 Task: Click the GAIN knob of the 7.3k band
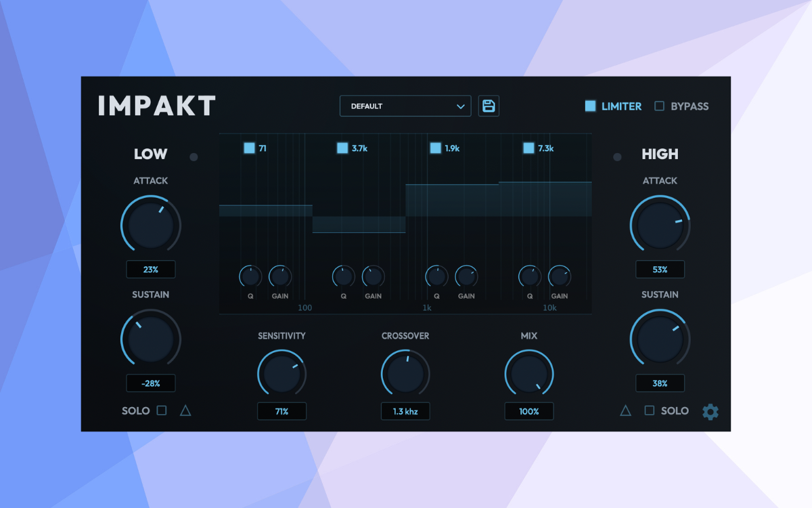pyautogui.click(x=560, y=276)
